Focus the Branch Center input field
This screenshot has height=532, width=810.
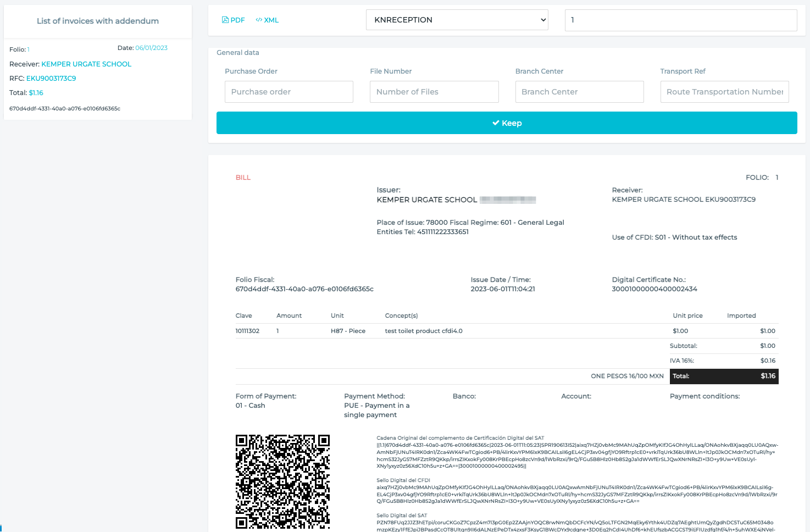pos(579,92)
